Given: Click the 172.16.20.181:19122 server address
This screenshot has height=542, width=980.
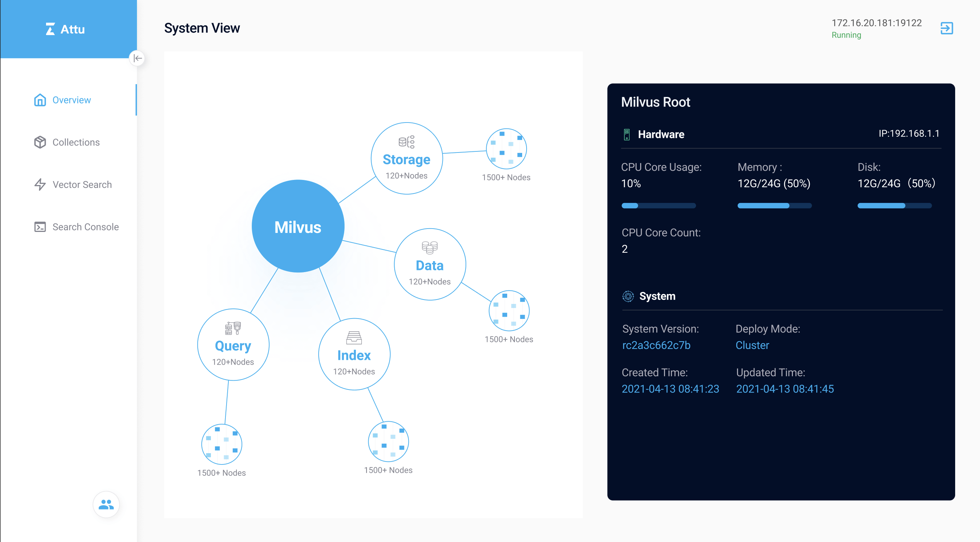Looking at the screenshot, I should coord(877,23).
